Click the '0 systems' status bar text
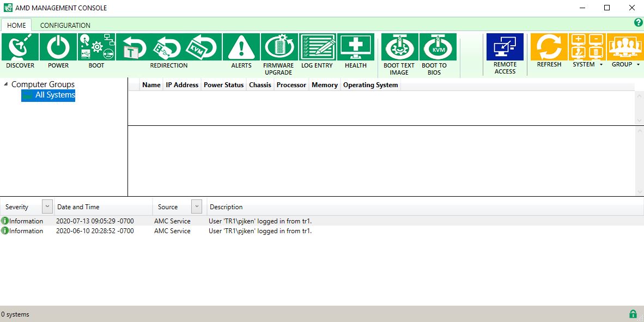The image size is (644, 322). 15,314
